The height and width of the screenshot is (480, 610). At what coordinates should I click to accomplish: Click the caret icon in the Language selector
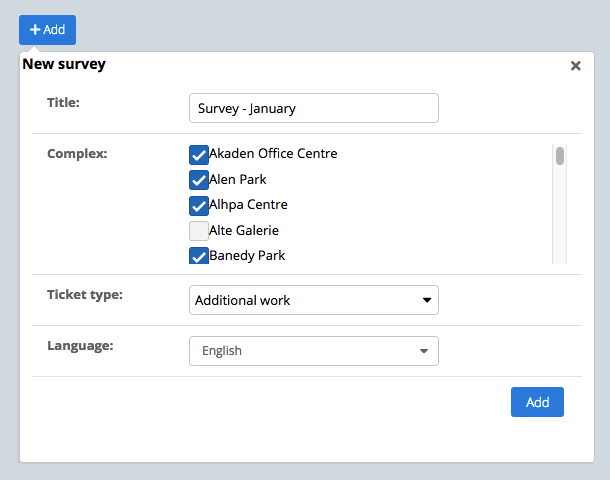[x=424, y=352]
